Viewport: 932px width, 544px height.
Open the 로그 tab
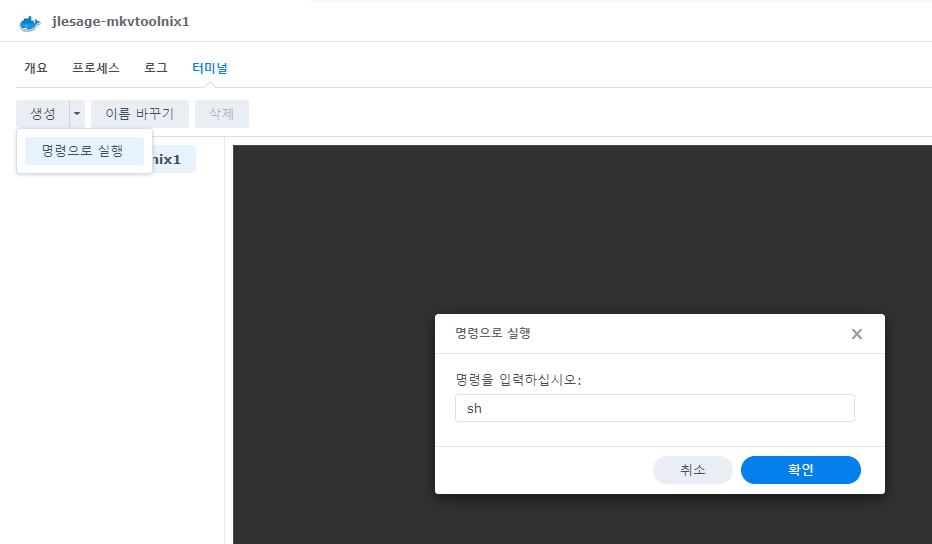tap(156, 68)
